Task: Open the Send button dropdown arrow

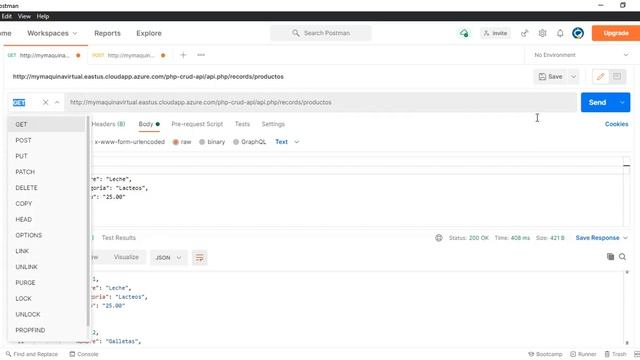Action: 622,102
